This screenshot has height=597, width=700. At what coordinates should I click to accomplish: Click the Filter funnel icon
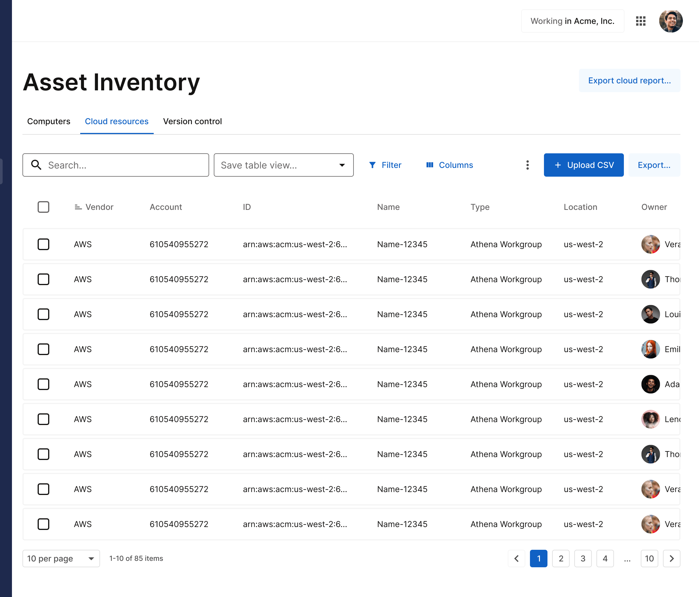click(372, 165)
